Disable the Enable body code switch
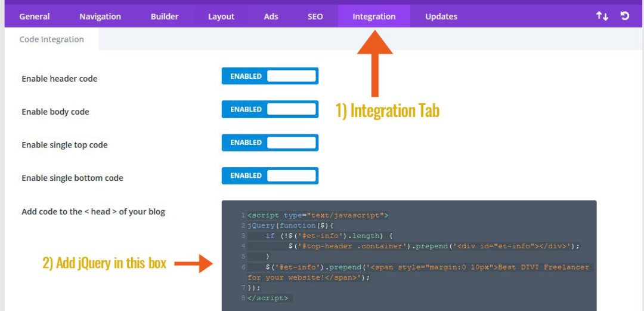The image size is (644, 311). 270,109
